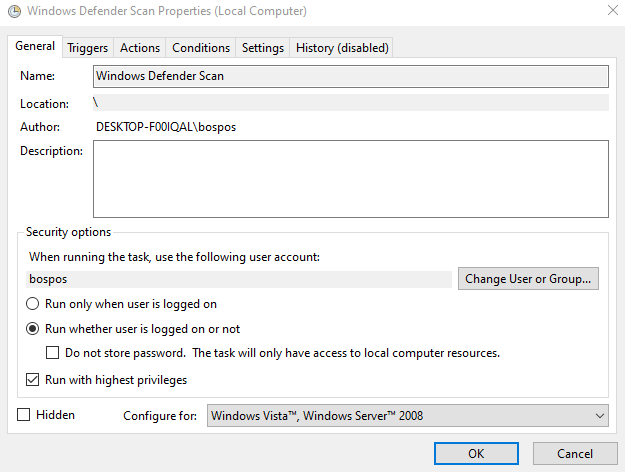
Task: Click the 'Author:' label
Action: pyautogui.click(x=40, y=127)
